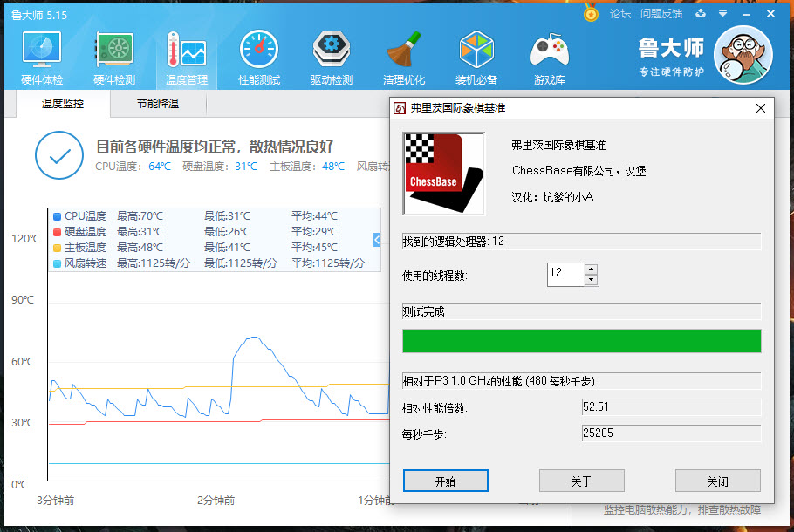This screenshot has height=532, width=794.
Task: Open the 游戏库 game library
Action: click(x=549, y=54)
